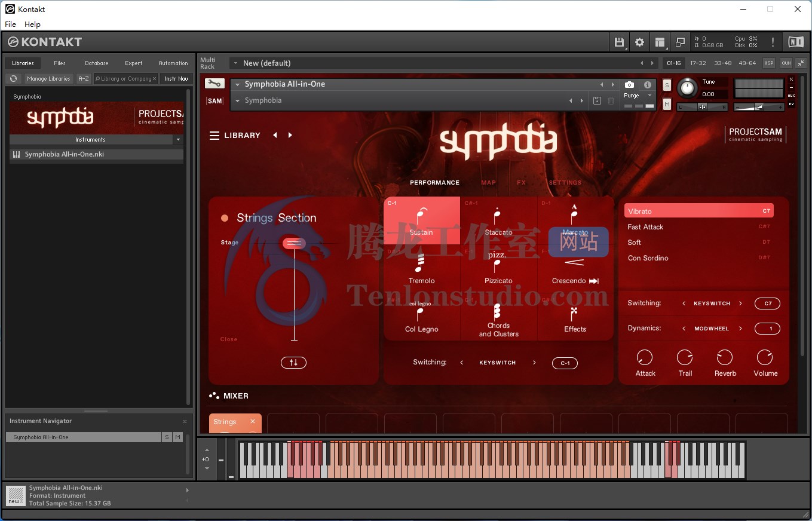Viewport: 812px width, 521px height.
Task: Switch to the Automation tab
Action: (x=173, y=63)
